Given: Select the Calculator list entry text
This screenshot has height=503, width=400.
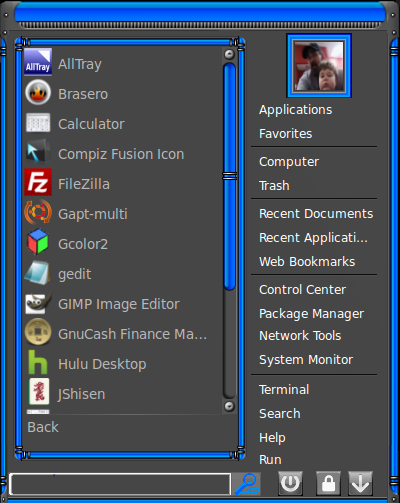Looking at the screenshot, I should (x=91, y=124).
